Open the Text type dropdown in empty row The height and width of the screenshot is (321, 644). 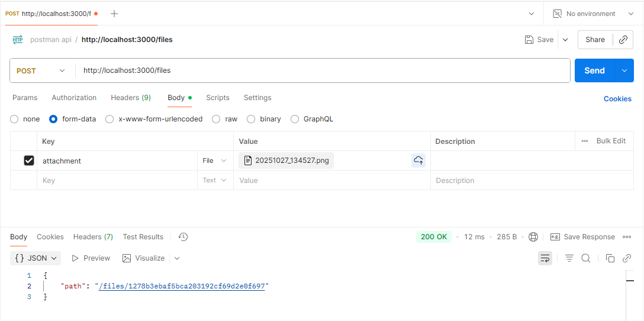[x=215, y=180]
